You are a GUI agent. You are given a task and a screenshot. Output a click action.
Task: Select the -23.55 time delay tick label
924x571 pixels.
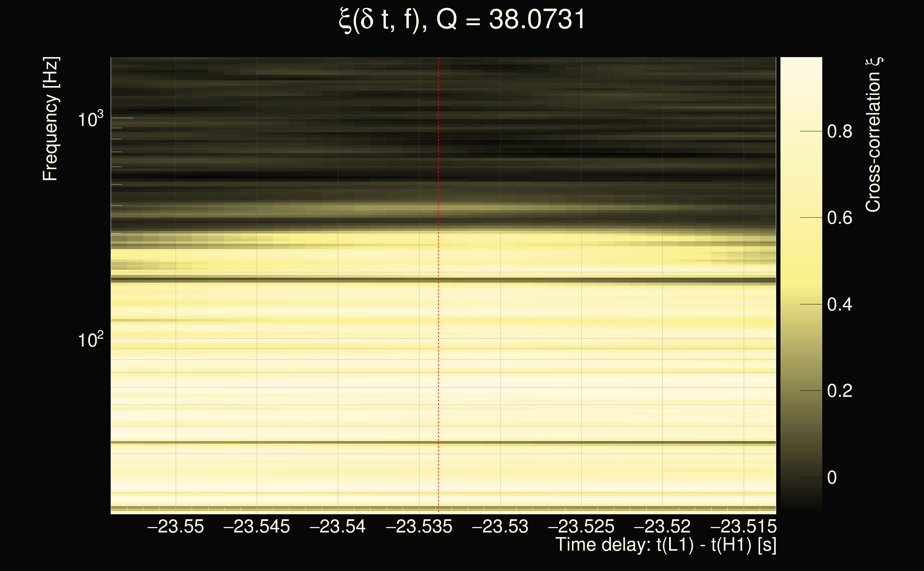point(175,526)
